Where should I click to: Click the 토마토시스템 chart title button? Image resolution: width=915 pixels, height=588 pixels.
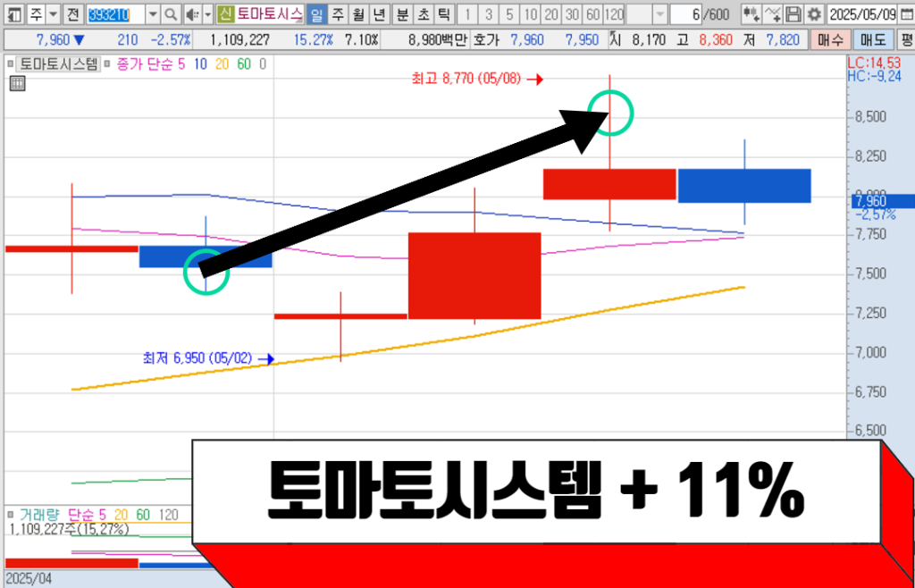point(58,63)
